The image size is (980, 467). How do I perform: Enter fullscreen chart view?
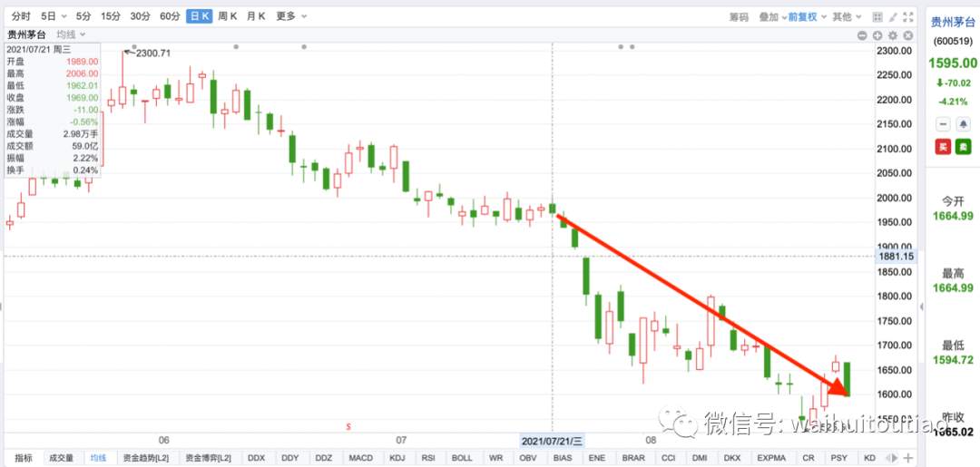[908, 17]
